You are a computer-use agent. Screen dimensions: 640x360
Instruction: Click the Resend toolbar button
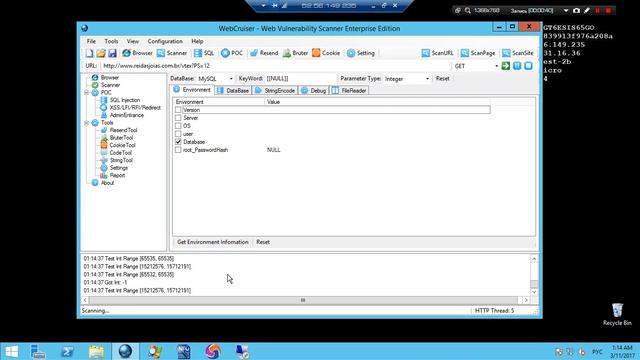click(x=264, y=53)
